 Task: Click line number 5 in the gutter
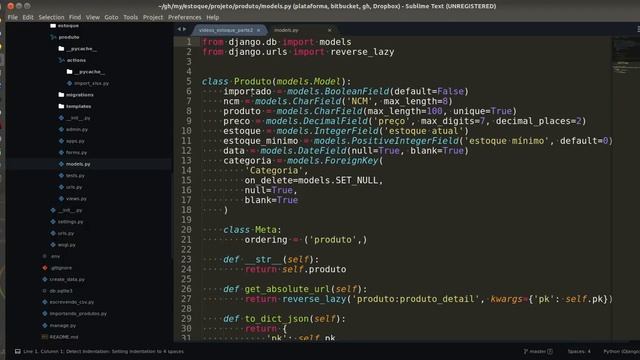point(189,81)
